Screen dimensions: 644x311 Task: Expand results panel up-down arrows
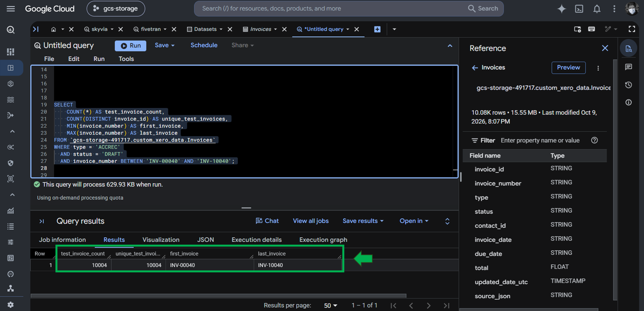pyautogui.click(x=447, y=221)
